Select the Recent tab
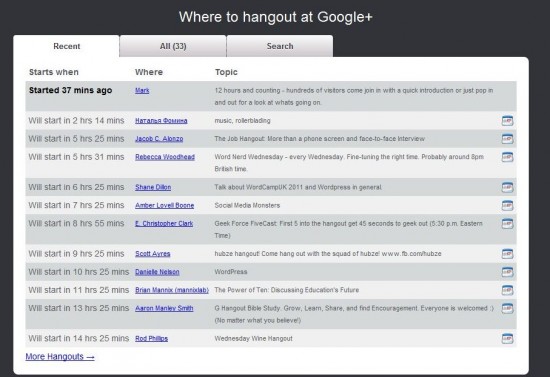 (67, 46)
